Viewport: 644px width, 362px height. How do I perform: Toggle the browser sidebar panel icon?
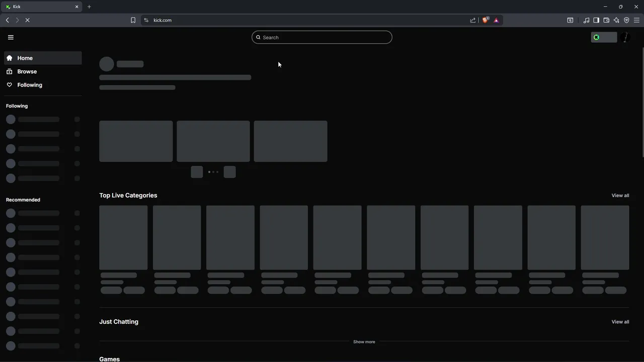(x=596, y=20)
